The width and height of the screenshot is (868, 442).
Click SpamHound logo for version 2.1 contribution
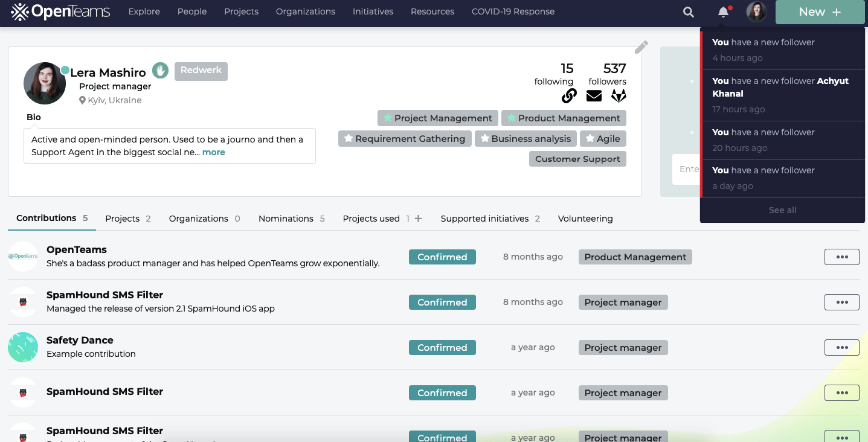click(23, 302)
